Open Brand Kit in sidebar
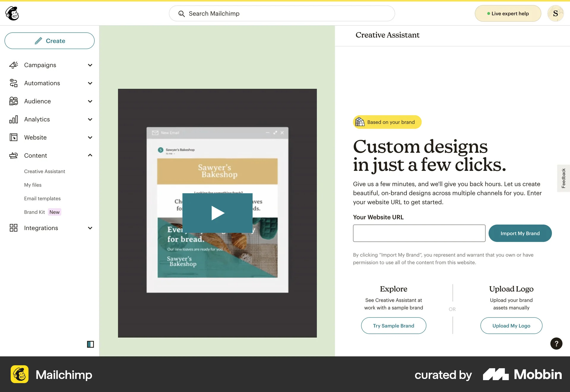 pyautogui.click(x=34, y=212)
